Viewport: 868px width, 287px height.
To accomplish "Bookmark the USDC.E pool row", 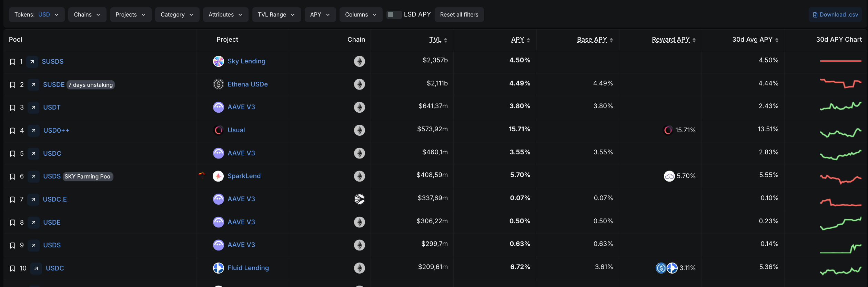I will 12,199.
